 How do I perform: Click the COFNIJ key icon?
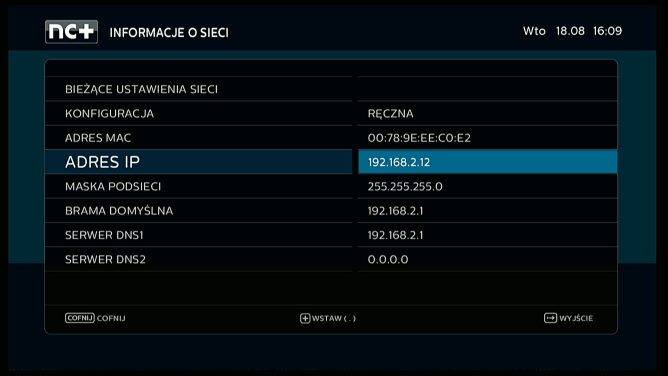pyautogui.click(x=80, y=318)
